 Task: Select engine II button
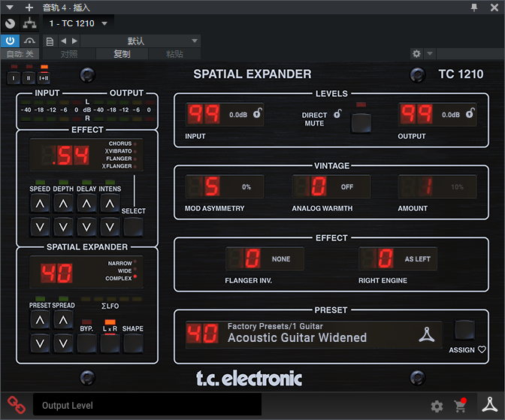29,78
